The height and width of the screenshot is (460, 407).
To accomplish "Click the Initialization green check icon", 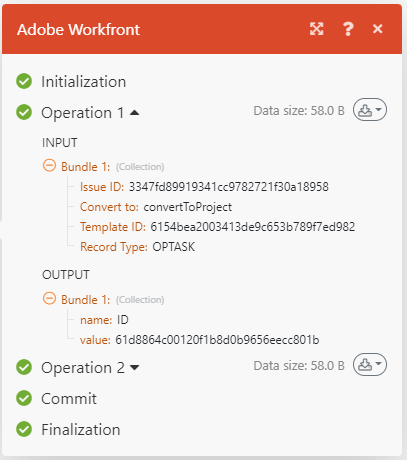I will (x=24, y=81).
